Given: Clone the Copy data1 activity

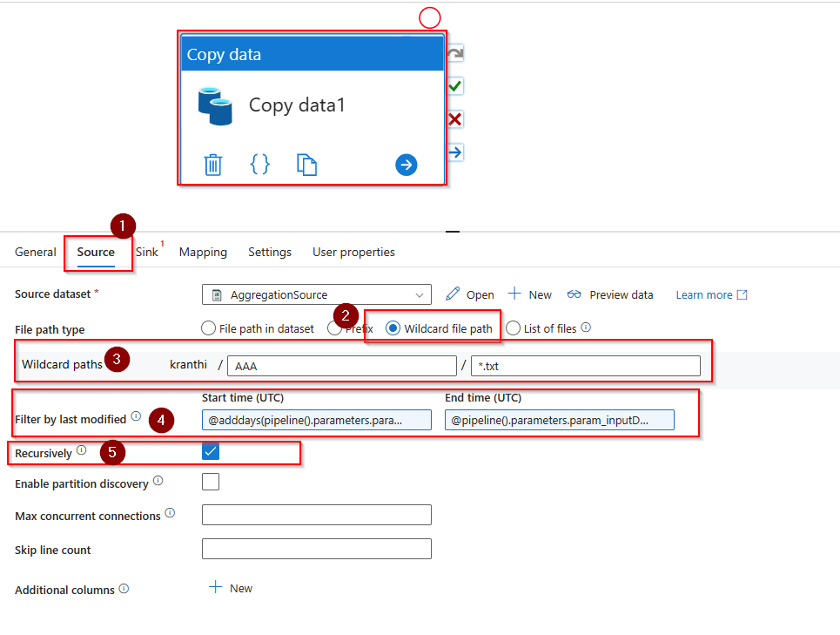Looking at the screenshot, I should tap(306, 164).
